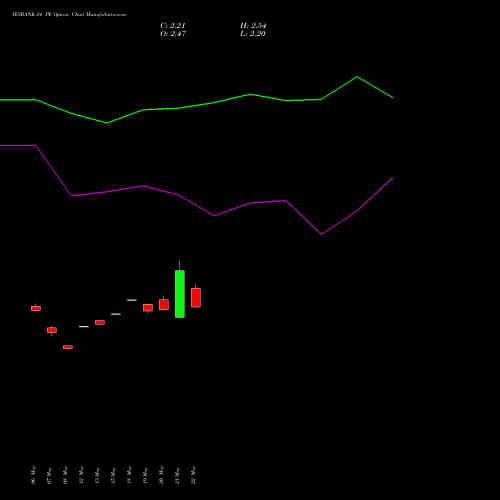Select the 19 May date label
The height and width of the screenshot is (500, 500).
[x=145, y=475]
